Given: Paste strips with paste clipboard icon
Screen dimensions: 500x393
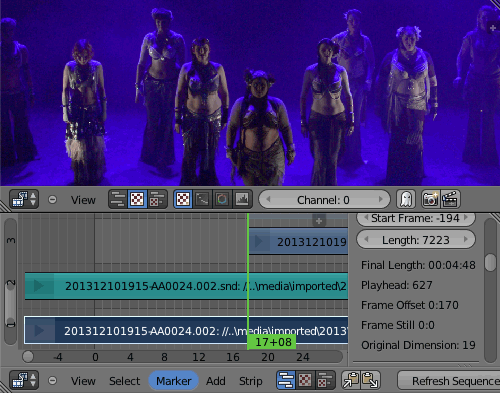Looking at the screenshot, I should pos(371,380).
